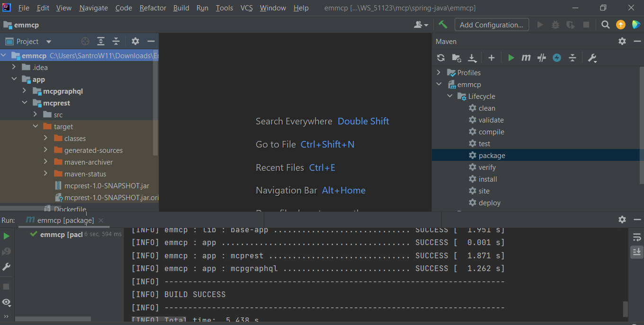This screenshot has width=644, height=325.
Task: Expand the classes folder
Action: [45, 138]
